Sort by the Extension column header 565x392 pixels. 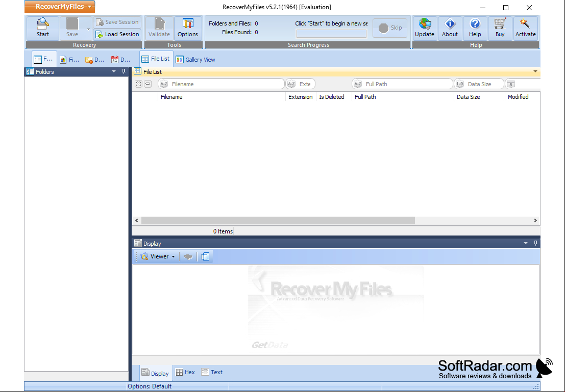click(301, 97)
